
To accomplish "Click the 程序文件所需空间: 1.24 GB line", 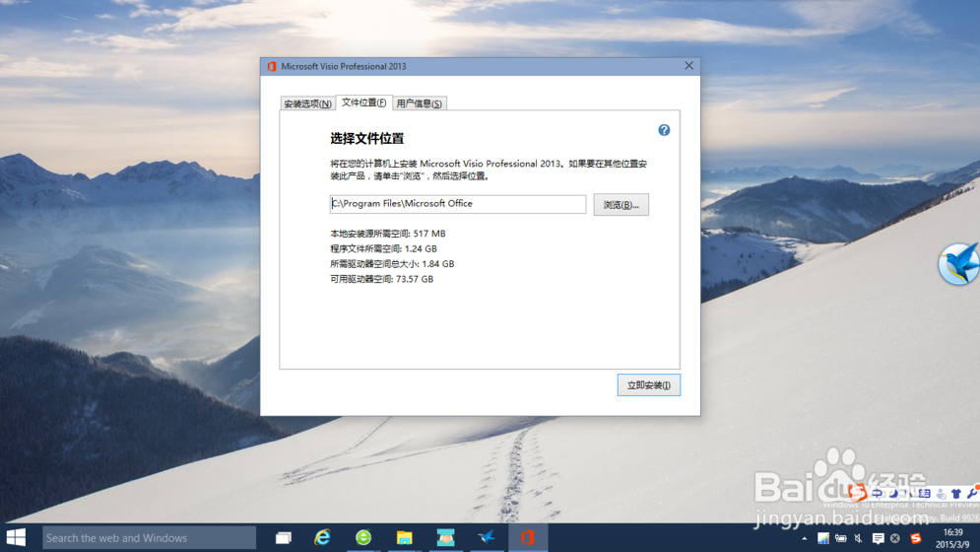I will 383,248.
